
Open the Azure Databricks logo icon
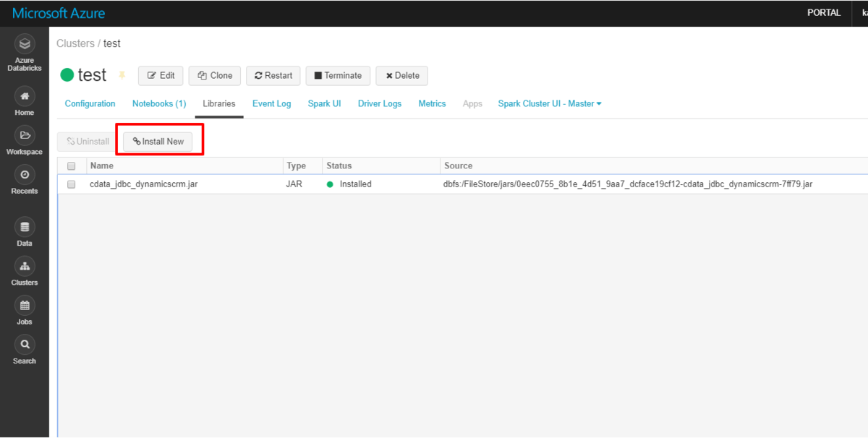[x=25, y=44]
